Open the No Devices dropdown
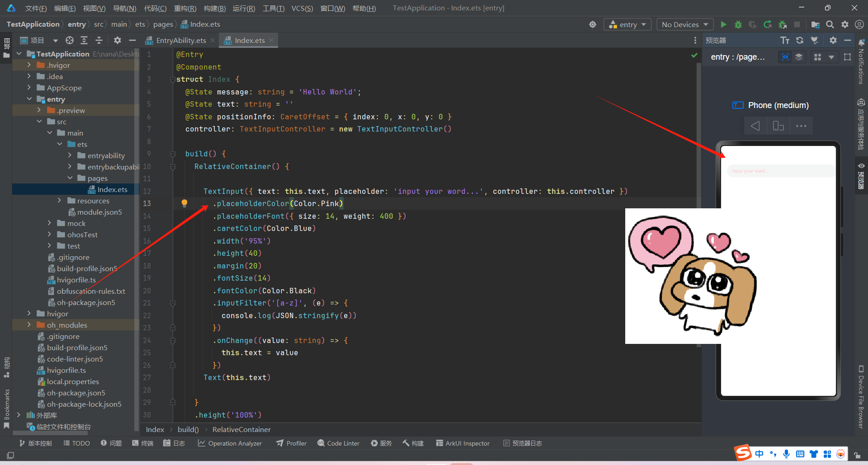The height and width of the screenshot is (465, 868). 685,24
